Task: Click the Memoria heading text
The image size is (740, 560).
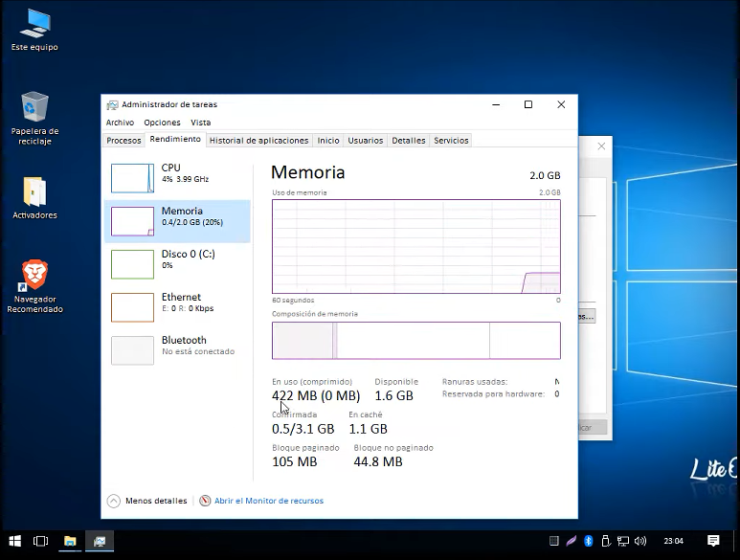Action: pos(307,172)
